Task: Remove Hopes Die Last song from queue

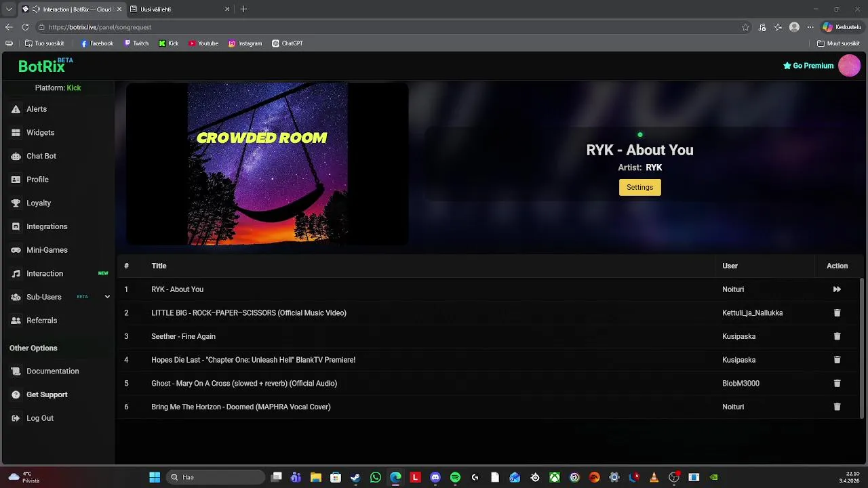Action: coord(837,360)
